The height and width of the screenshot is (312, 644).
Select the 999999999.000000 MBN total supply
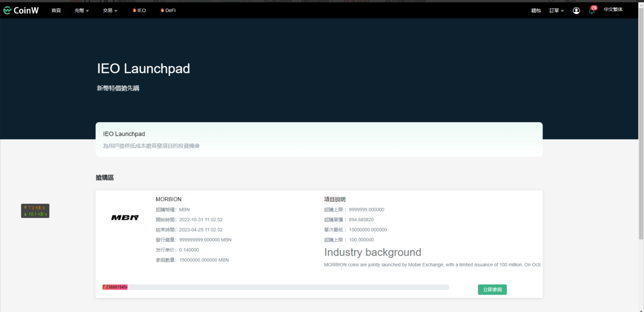point(205,240)
